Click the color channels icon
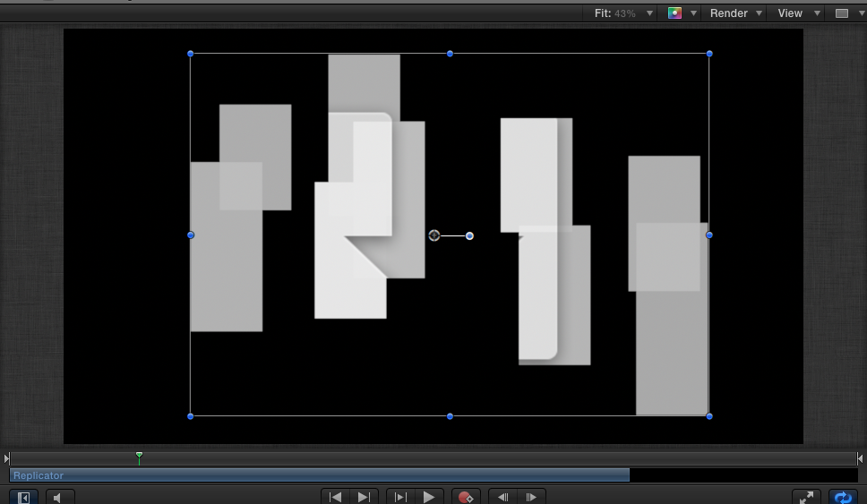867x504 pixels. [x=674, y=13]
